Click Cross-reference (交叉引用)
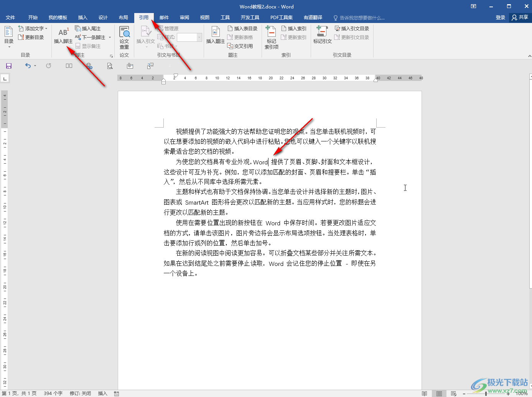The width and height of the screenshot is (532, 397). (x=240, y=46)
